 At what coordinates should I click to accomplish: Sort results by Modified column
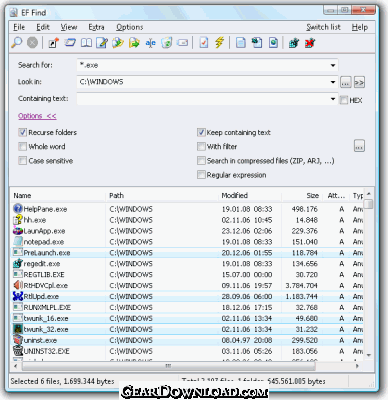(250, 196)
